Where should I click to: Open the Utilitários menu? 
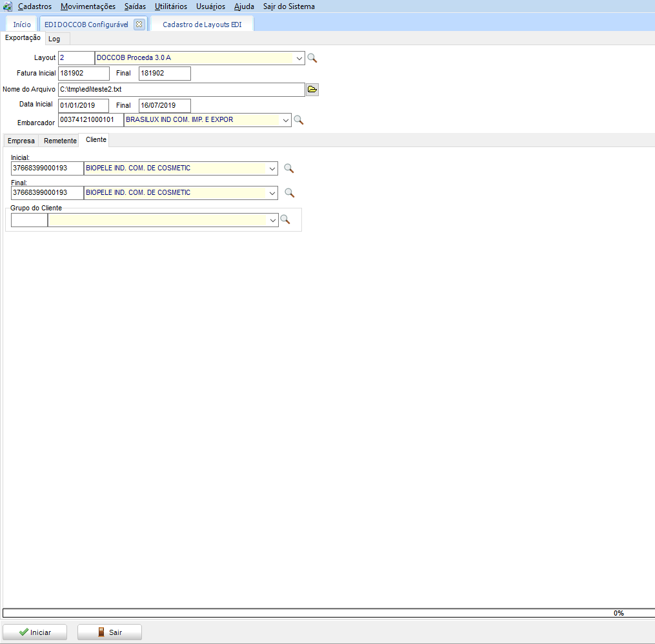[171, 6]
